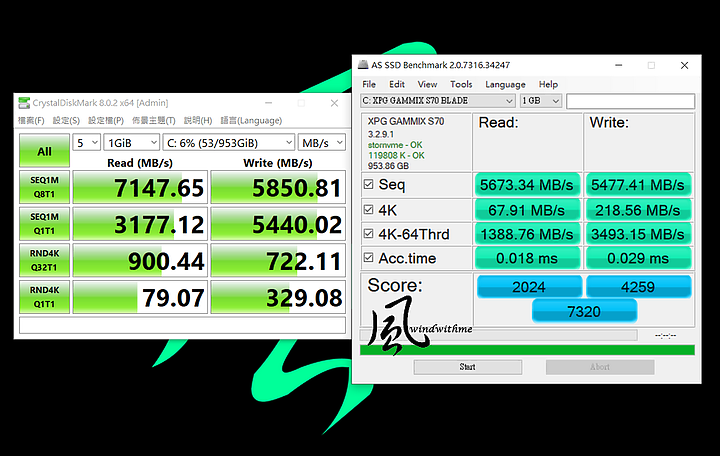The image size is (720, 456).
Task: Click the 67.91 MB/s 4K read value
Action: pyautogui.click(x=527, y=210)
